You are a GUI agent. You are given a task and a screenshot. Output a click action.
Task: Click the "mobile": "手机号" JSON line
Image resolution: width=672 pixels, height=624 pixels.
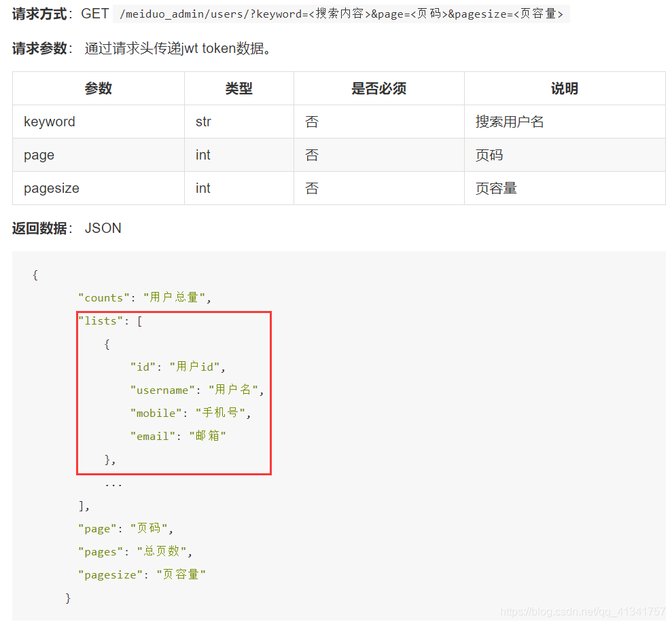[190, 413]
